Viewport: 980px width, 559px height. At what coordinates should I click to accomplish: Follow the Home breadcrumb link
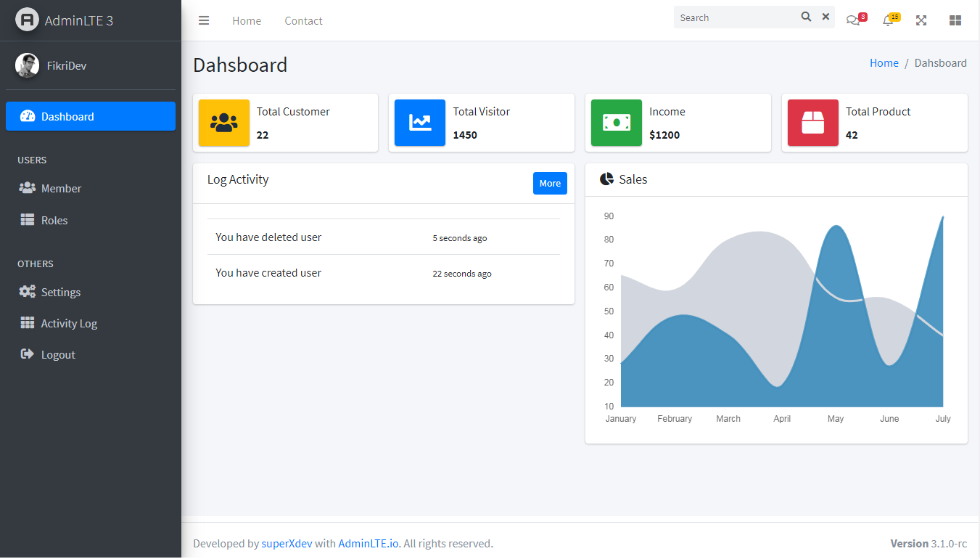point(884,63)
